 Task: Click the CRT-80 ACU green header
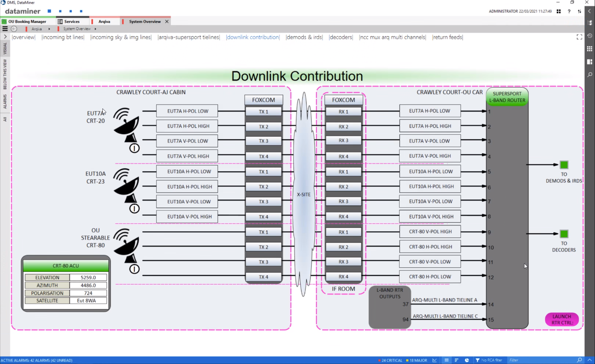(x=66, y=266)
